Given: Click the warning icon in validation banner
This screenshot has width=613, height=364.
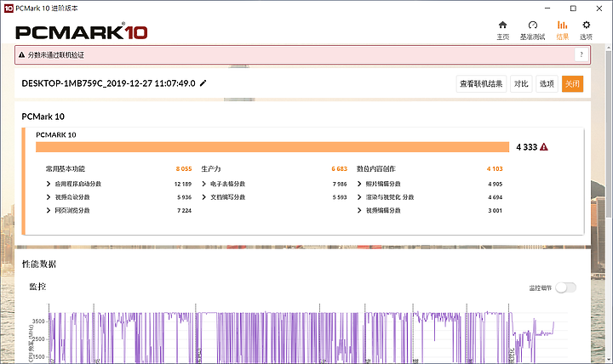Looking at the screenshot, I should coord(21,55).
